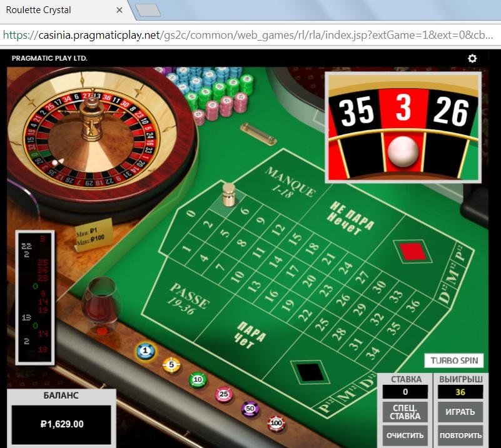501x448 pixels.
Task: Click the browser address bar URL
Action: (x=248, y=35)
